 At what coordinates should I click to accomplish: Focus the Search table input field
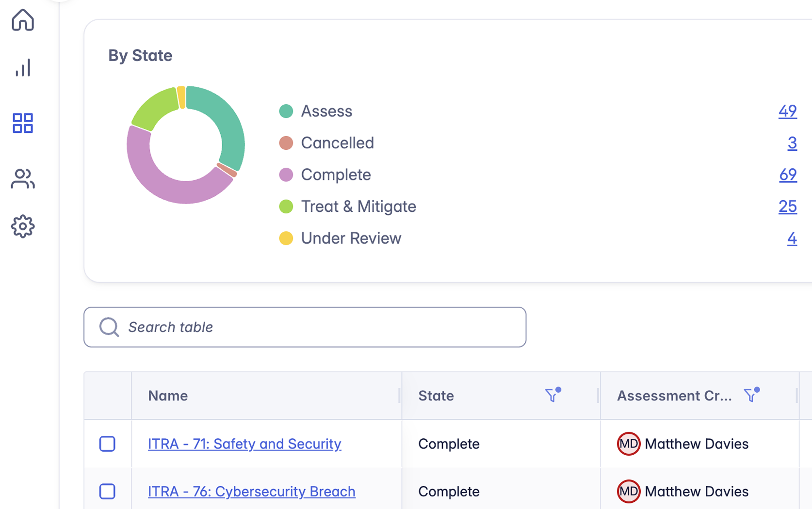[320, 327]
